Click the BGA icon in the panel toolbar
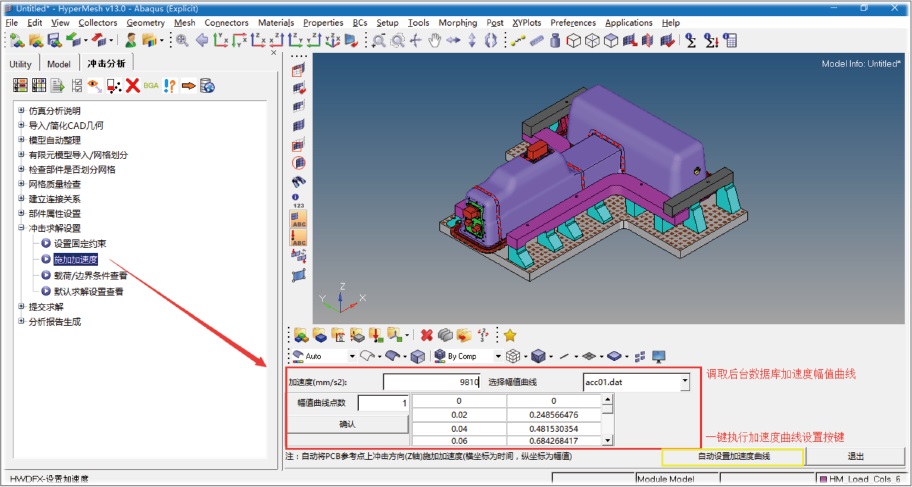This screenshot has width=912, height=487. click(151, 86)
